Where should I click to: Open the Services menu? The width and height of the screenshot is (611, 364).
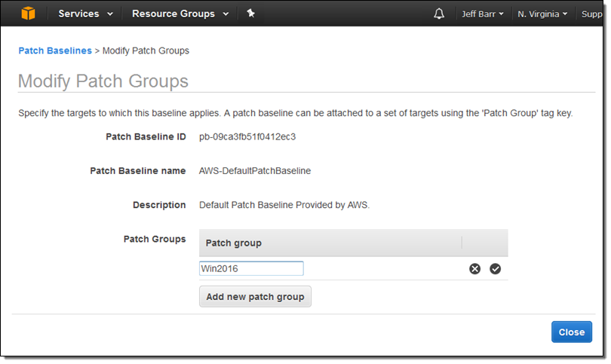pos(85,14)
